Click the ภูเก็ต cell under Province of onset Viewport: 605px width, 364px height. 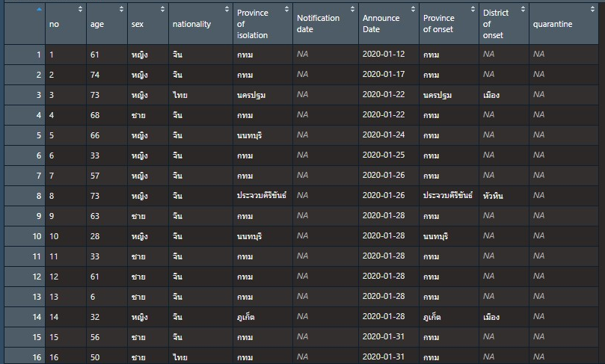pyautogui.click(x=433, y=317)
